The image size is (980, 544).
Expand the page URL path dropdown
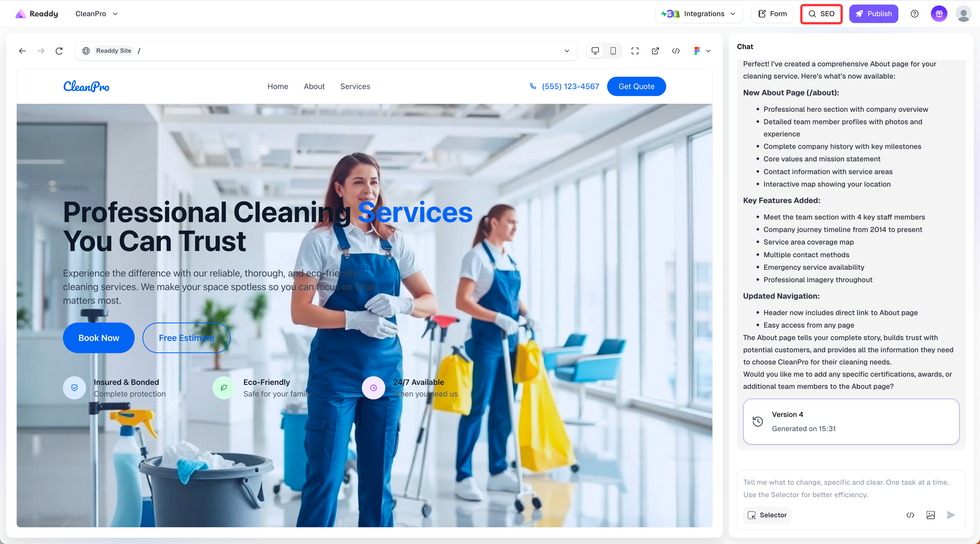tap(567, 51)
